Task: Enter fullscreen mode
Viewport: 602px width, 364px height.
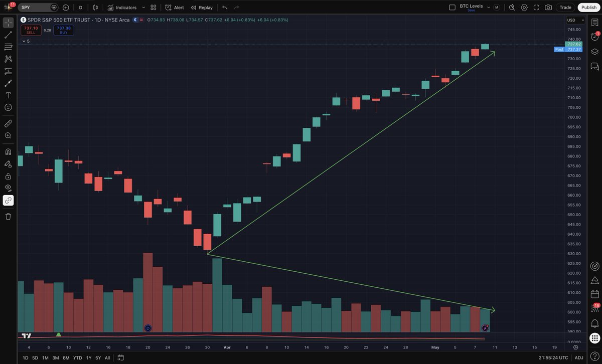Action: tap(536, 8)
